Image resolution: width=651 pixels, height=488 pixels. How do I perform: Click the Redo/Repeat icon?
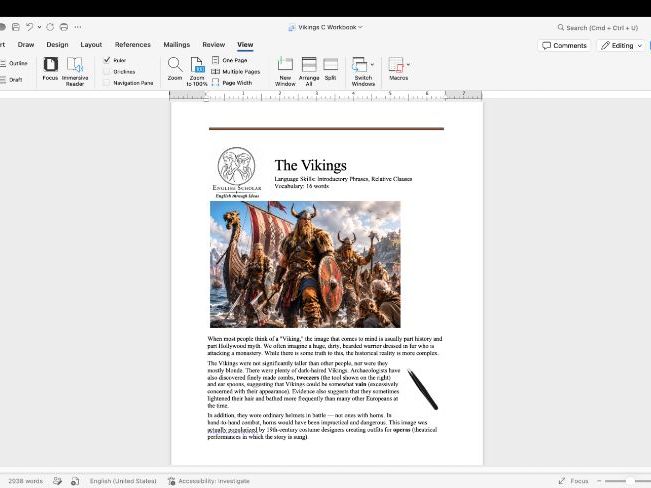50,27
